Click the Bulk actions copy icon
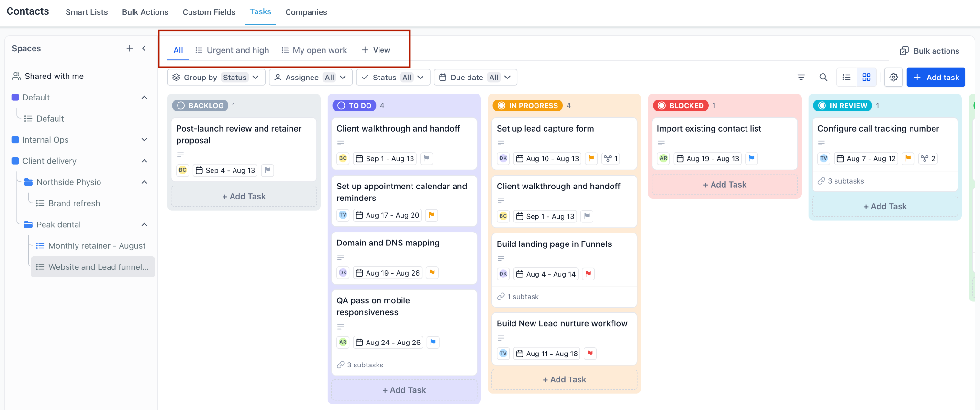The height and width of the screenshot is (410, 980). tap(904, 51)
